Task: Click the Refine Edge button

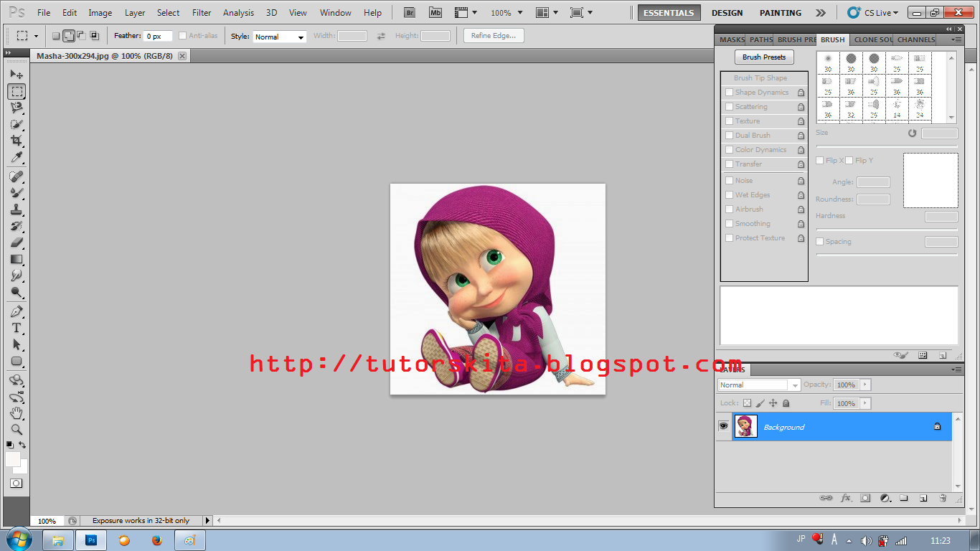Action: pos(494,36)
